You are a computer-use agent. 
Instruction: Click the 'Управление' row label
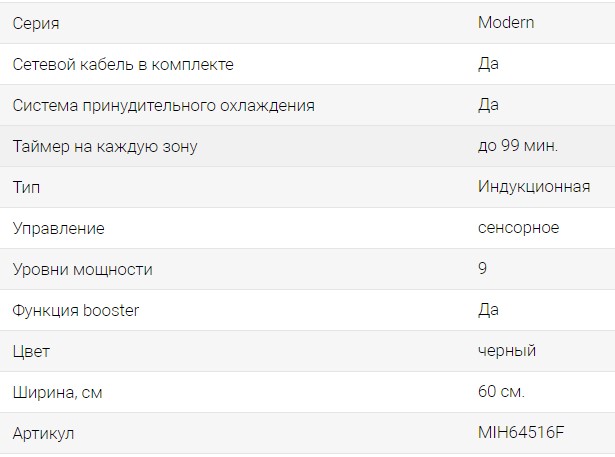coord(58,228)
